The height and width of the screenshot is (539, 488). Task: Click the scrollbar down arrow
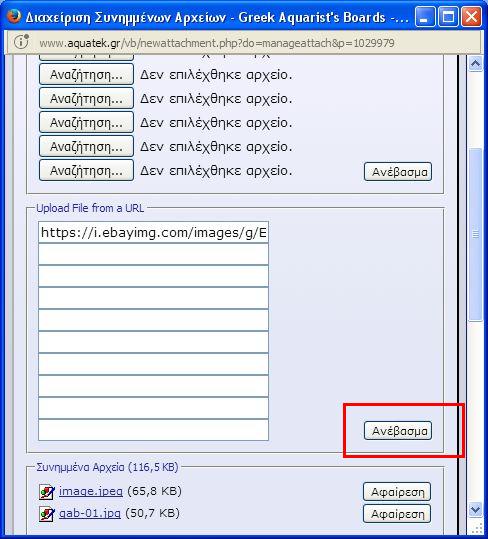[476, 509]
